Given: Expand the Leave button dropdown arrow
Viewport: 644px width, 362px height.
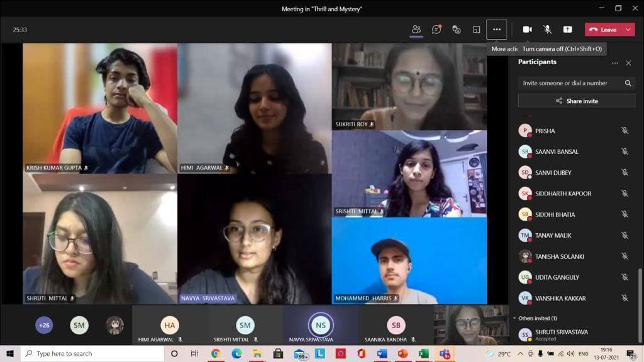Looking at the screenshot, I should pos(628,30).
